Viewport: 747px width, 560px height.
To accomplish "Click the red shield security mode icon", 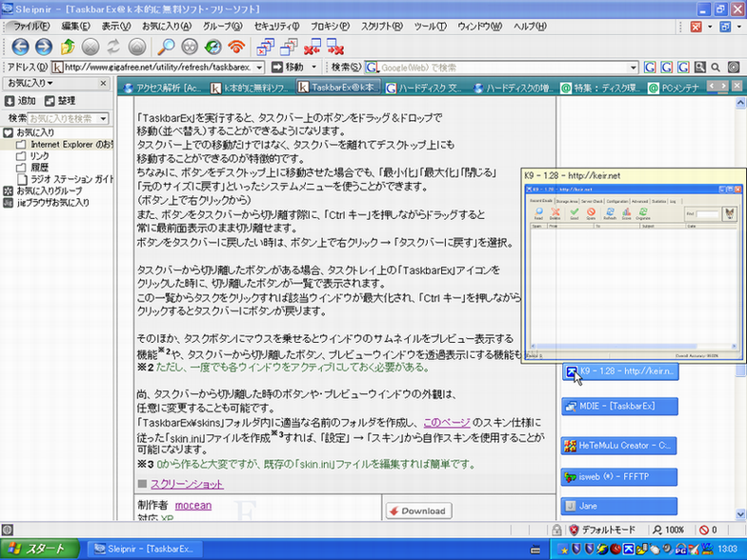I will point(574,530).
